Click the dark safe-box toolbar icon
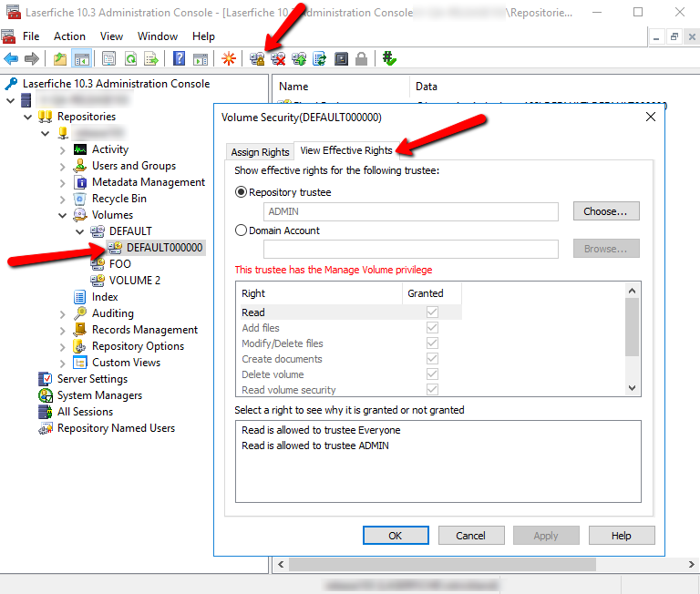 pos(341,58)
